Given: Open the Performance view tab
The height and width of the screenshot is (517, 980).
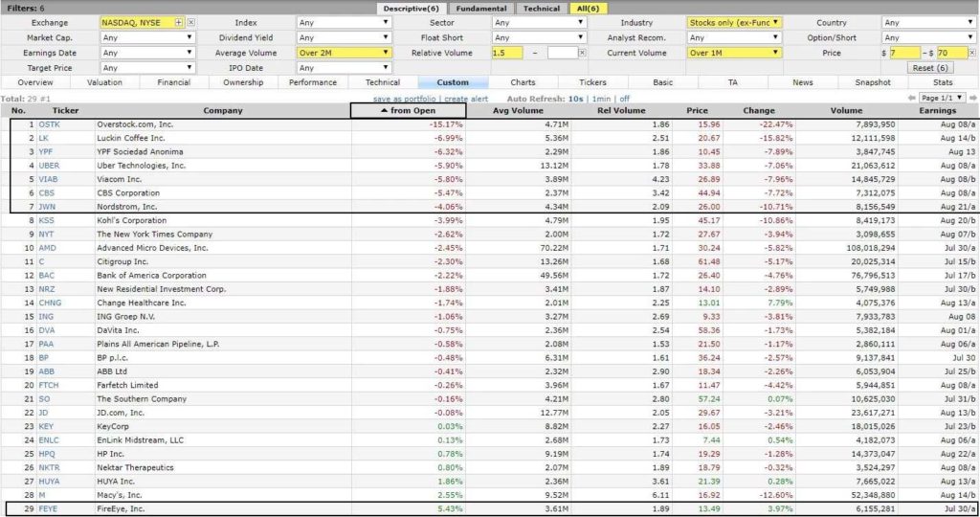Looking at the screenshot, I should coord(313,82).
